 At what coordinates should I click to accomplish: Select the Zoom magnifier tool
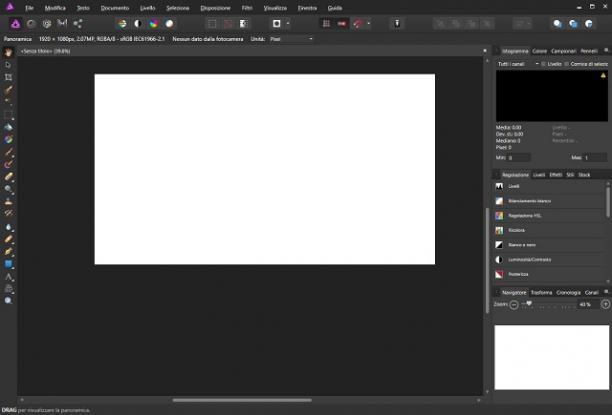8,301
